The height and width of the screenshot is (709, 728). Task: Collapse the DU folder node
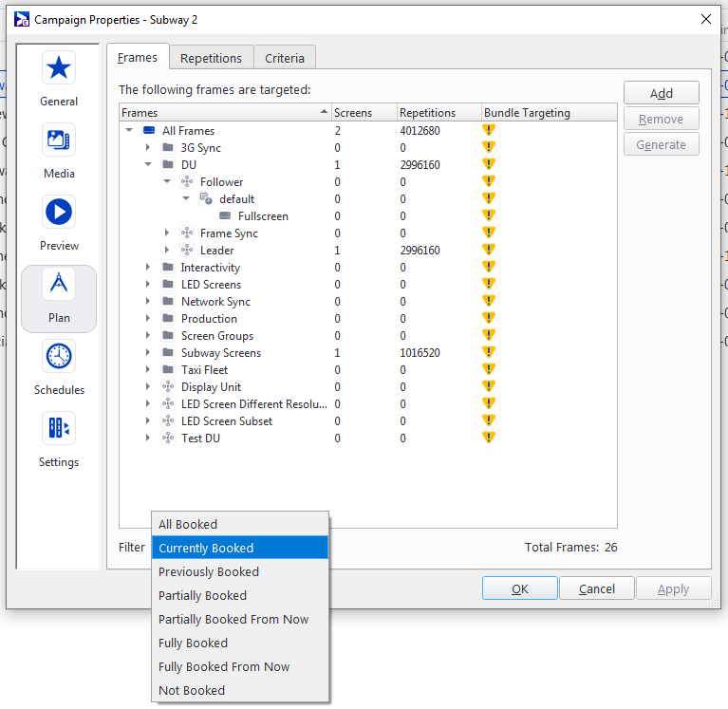coord(148,165)
